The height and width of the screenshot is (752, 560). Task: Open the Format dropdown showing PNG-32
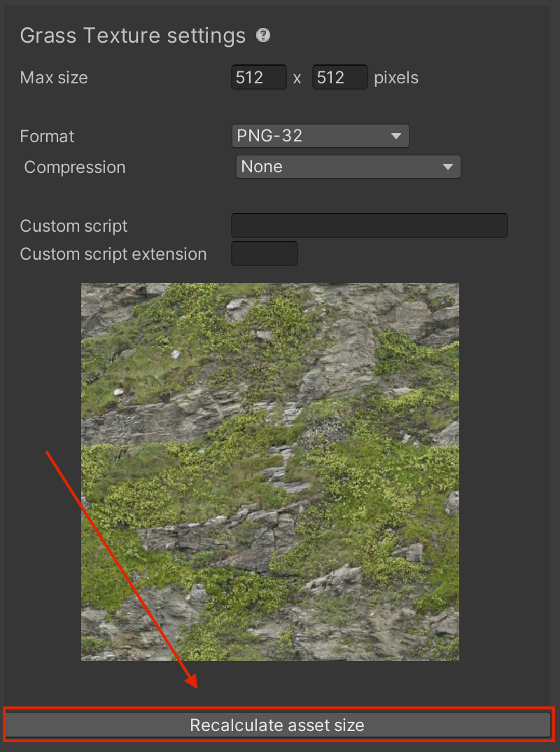click(321, 136)
